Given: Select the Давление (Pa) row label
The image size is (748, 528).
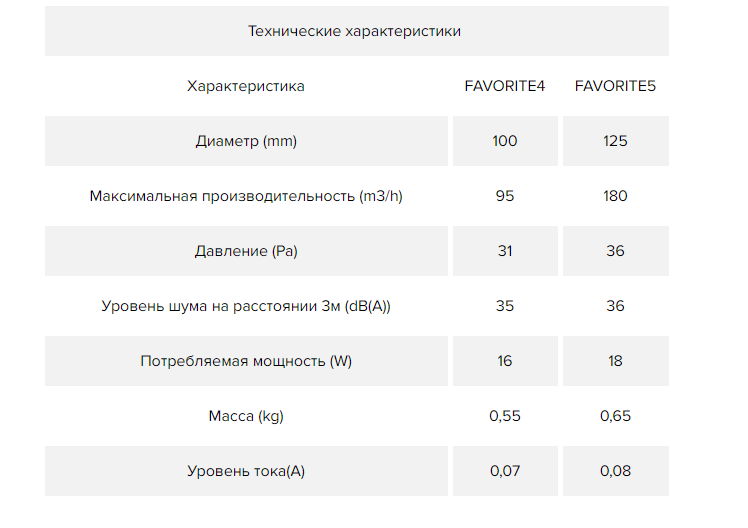Looking at the screenshot, I should click(x=246, y=251).
